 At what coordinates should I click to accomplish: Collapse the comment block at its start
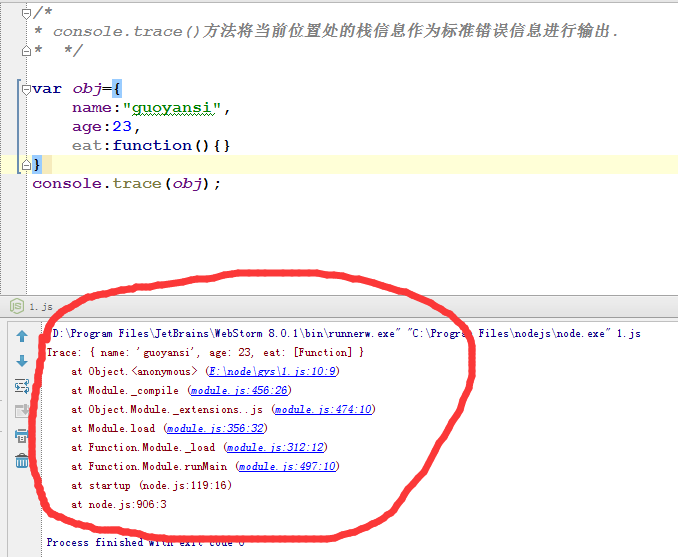pyautogui.click(x=26, y=11)
